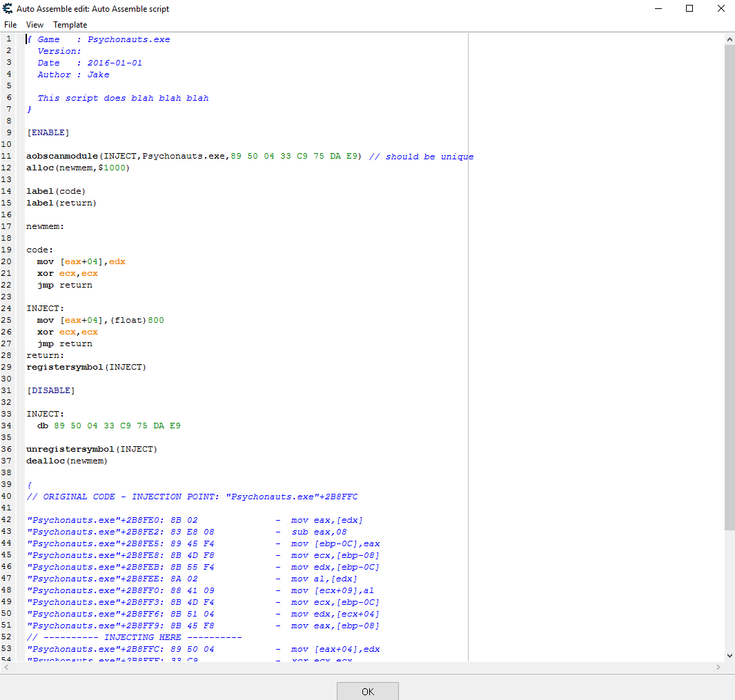Image resolution: width=735 pixels, height=700 pixels.
Task: Click the vertical scrollbar thumb
Action: tap(729, 286)
